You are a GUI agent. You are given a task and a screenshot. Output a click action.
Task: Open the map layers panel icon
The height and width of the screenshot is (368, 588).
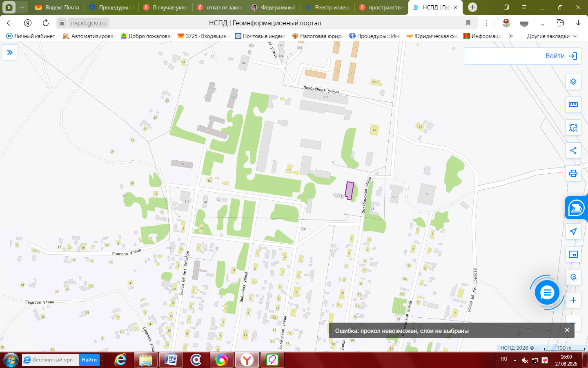pyautogui.click(x=573, y=82)
